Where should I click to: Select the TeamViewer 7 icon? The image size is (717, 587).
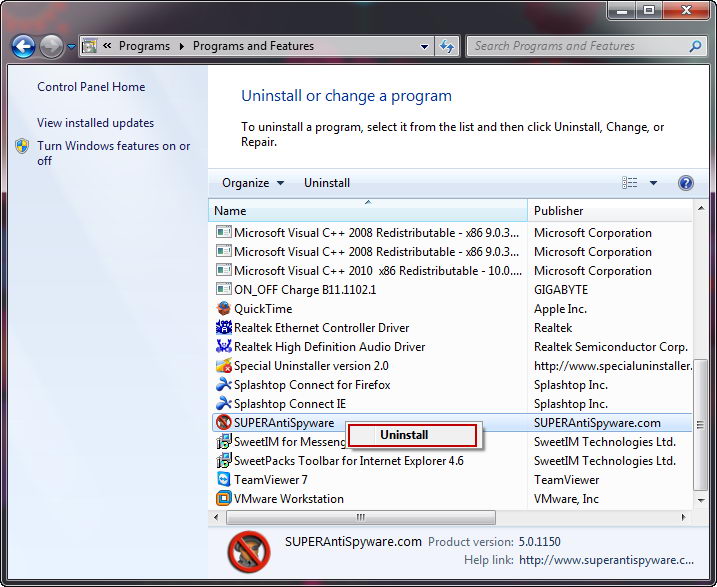223,480
